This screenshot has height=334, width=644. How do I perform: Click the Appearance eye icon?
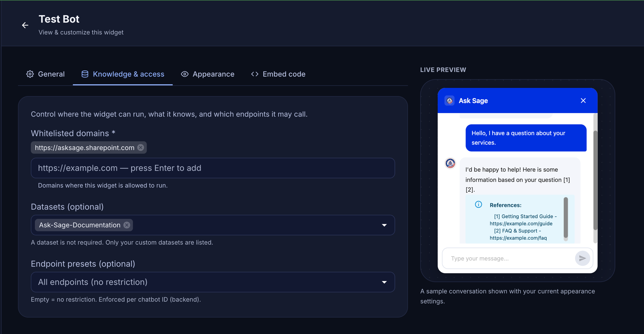pyautogui.click(x=185, y=74)
